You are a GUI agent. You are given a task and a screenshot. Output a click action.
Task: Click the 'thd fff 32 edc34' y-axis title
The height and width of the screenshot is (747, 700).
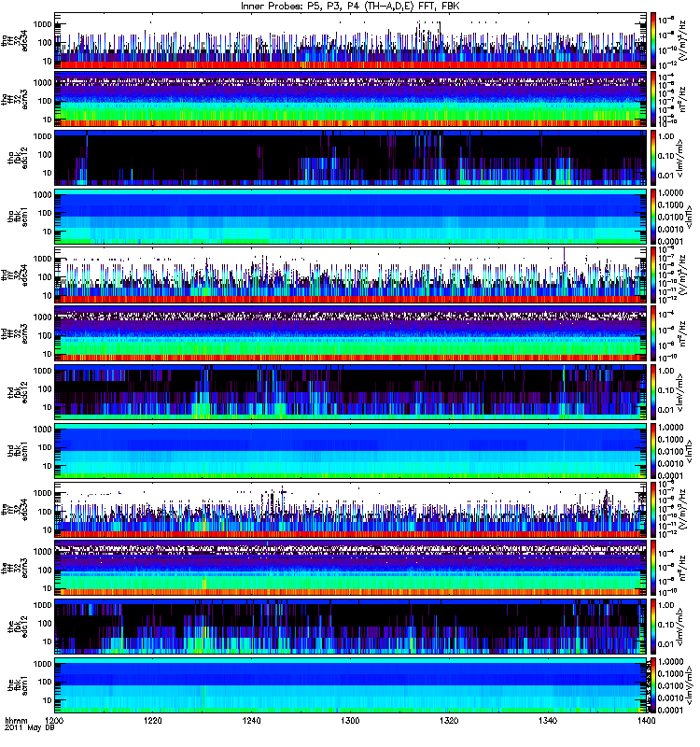click(x=15, y=275)
